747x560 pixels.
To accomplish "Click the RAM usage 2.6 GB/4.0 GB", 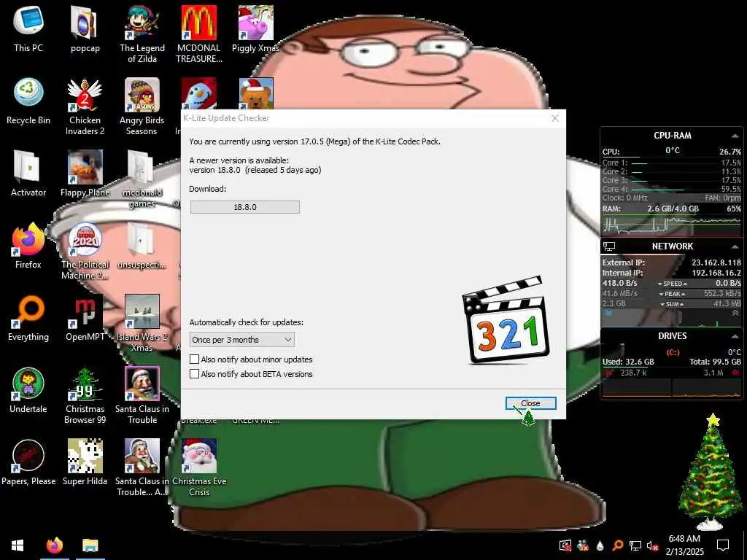I will [673, 209].
